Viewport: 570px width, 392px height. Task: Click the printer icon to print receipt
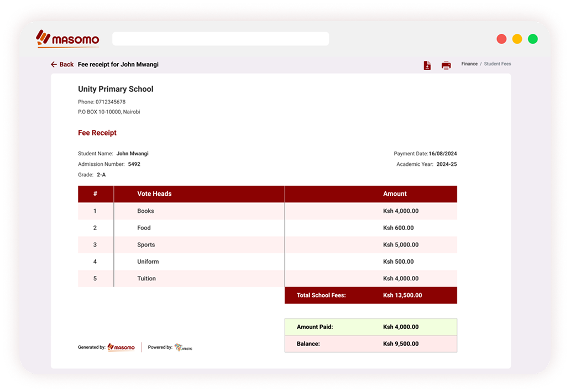pyautogui.click(x=446, y=65)
